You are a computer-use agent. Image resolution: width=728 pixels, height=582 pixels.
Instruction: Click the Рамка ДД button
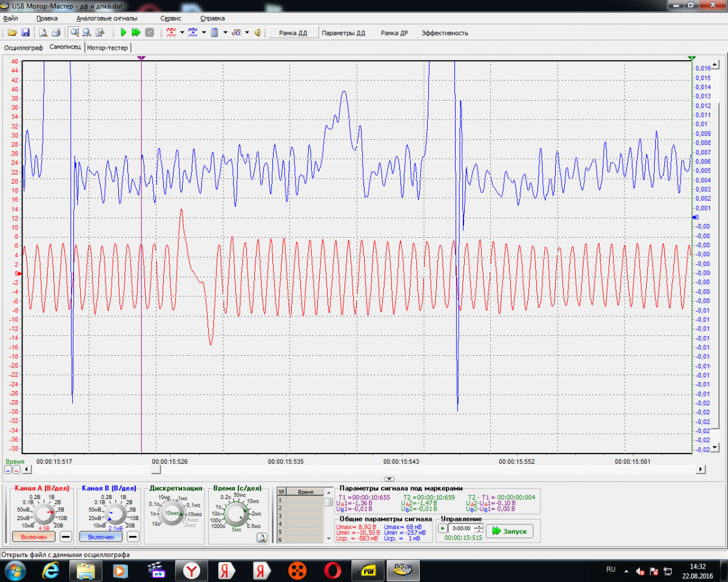pos(294,33)
